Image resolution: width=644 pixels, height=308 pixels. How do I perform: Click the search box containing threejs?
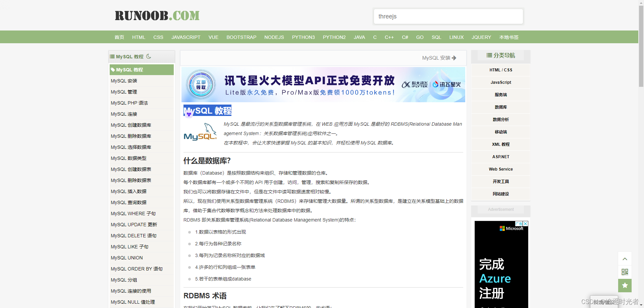coord(448,16)
